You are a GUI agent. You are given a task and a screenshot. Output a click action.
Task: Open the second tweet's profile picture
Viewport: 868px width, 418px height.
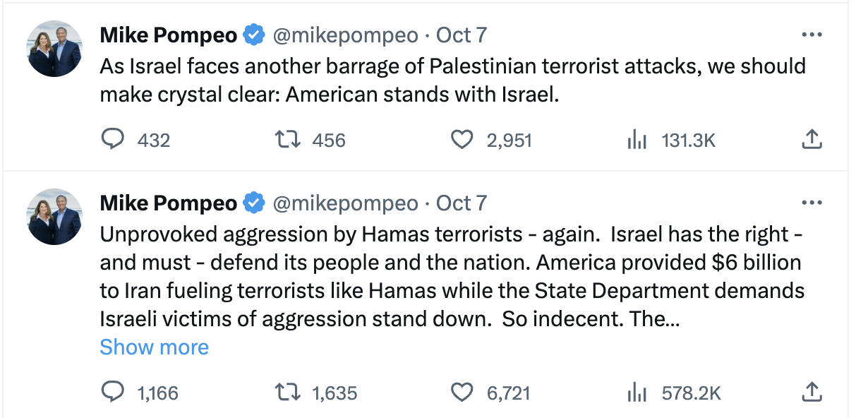pos(55,217)
